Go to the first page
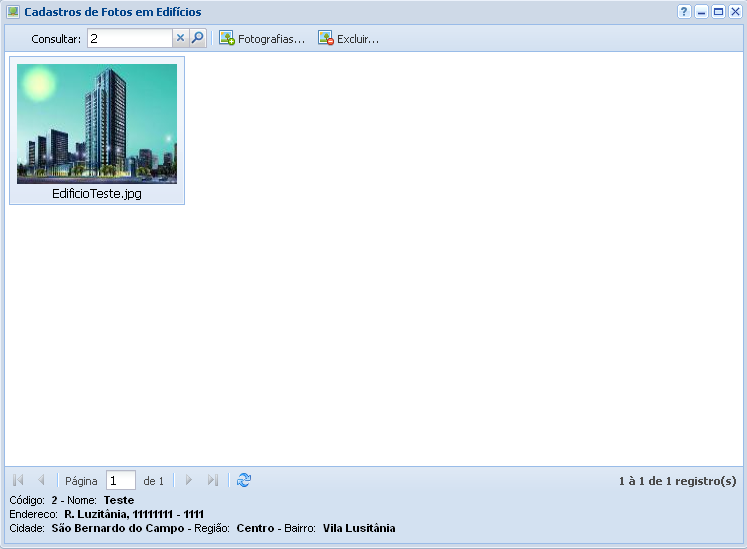 [x=18, y=481]
